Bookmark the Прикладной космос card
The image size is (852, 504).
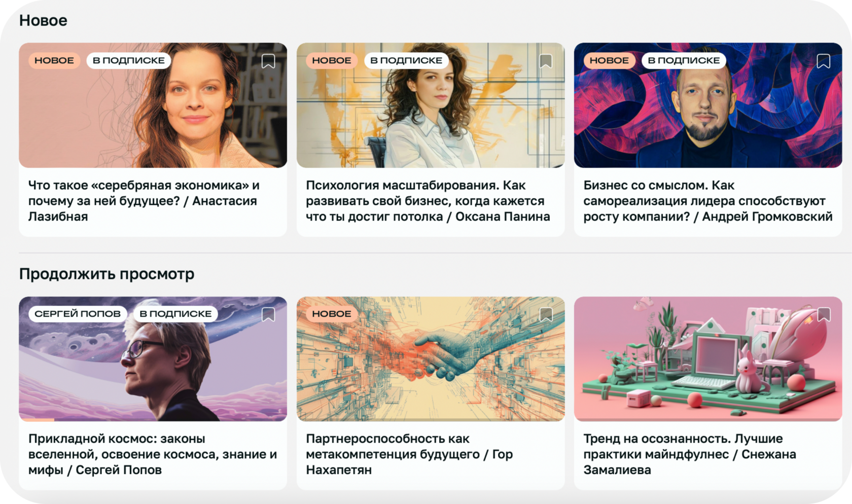(x=268, y=314)
